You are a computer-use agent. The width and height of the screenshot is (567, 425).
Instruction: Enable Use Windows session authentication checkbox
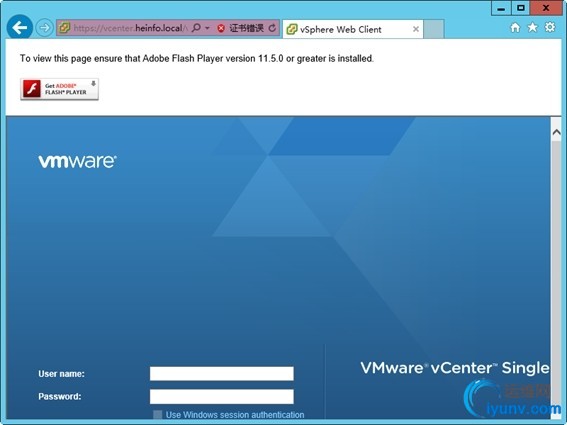tap(157, 415)
